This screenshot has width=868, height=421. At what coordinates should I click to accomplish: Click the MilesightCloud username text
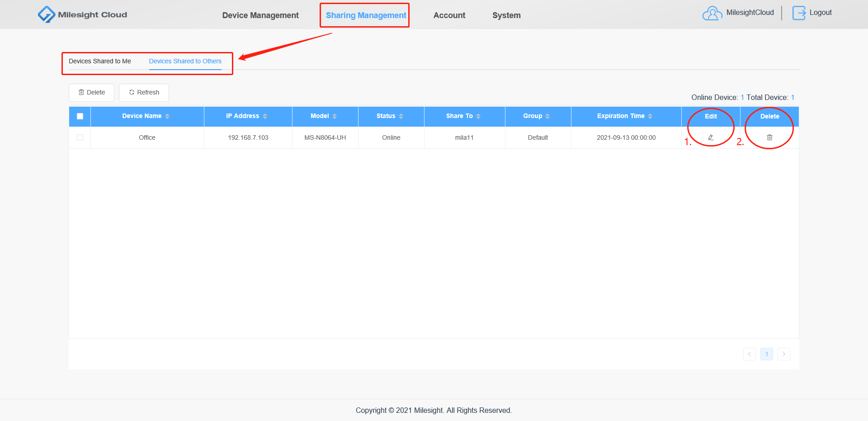pyautogui.click(x=750, y=13)
